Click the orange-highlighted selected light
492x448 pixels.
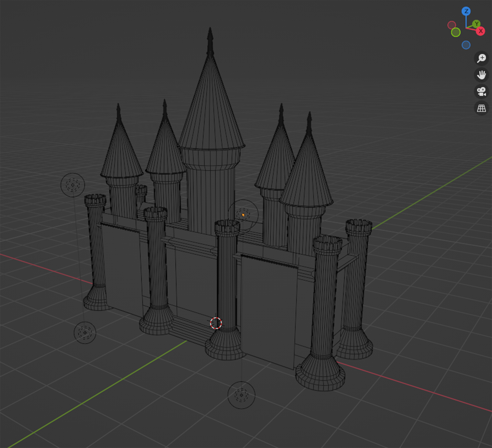(243, 215)
